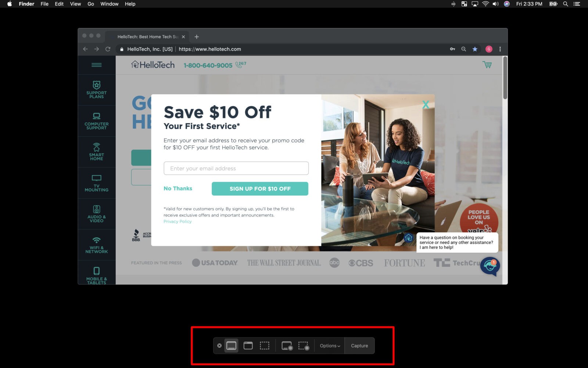Open Smart Home in the sidebar
The width and height of the screenshot is (588, 368).
click(97, 152)
